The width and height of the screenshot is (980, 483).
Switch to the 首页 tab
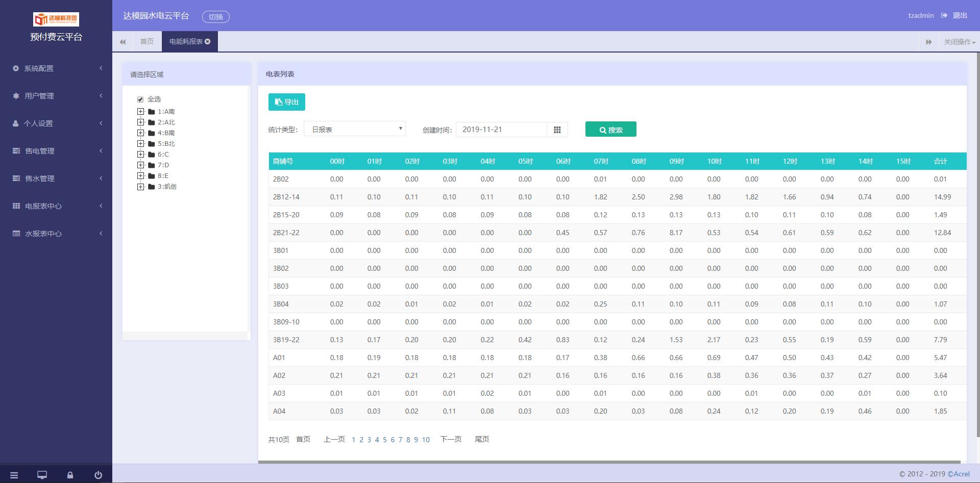(x=147, y=42)
